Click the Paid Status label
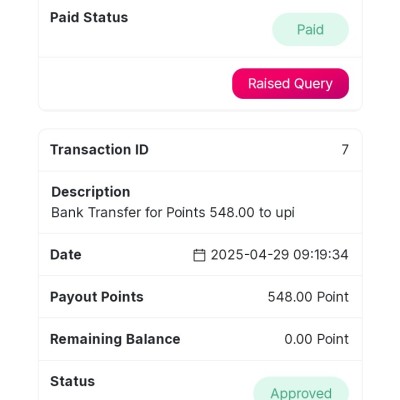This screenshot has height=400, width=400. 89,18
